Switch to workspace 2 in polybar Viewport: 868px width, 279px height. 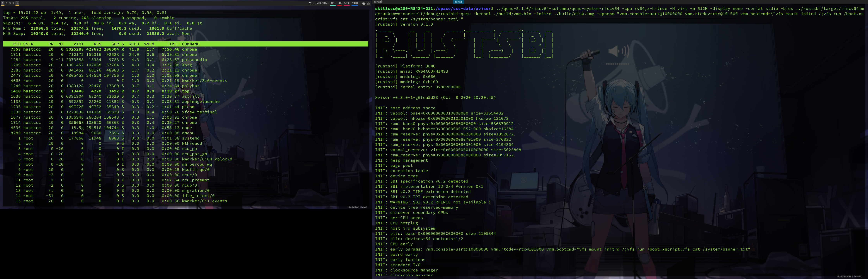coord(6,3)
